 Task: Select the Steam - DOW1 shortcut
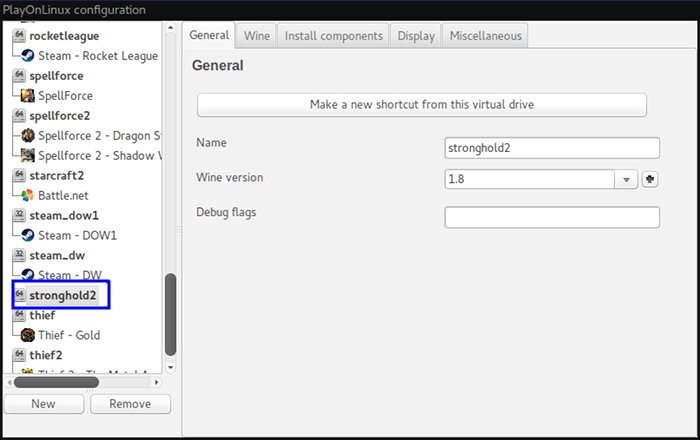(x=77, y=235)
